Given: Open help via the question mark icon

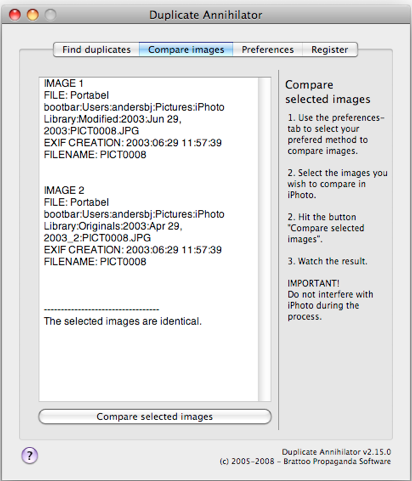Looking at the screenshot, I should 30,455.
